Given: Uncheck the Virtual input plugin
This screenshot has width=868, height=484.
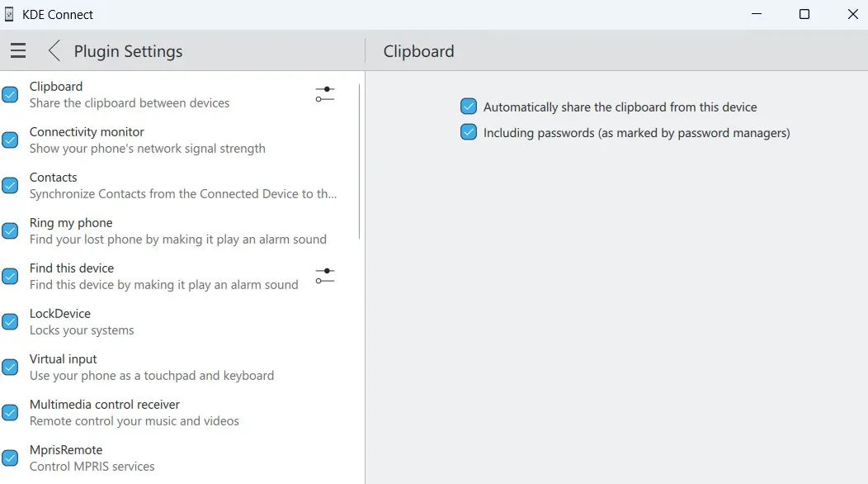Looking at the screenshot, I should pyautogui.click(x=11, y=367).
